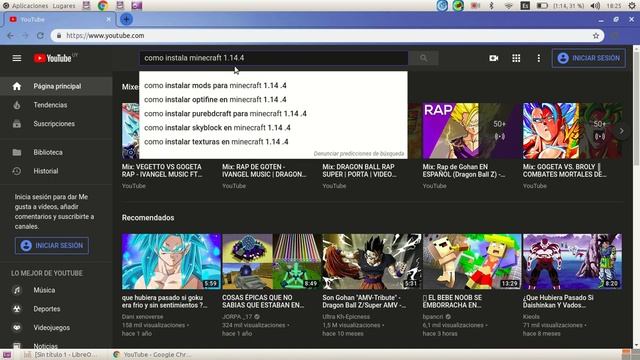Open the Son Gohan AMV-Tribute thumbnail
The height and width of the screenshot is (360, 640).
click(x=371, y=261)
